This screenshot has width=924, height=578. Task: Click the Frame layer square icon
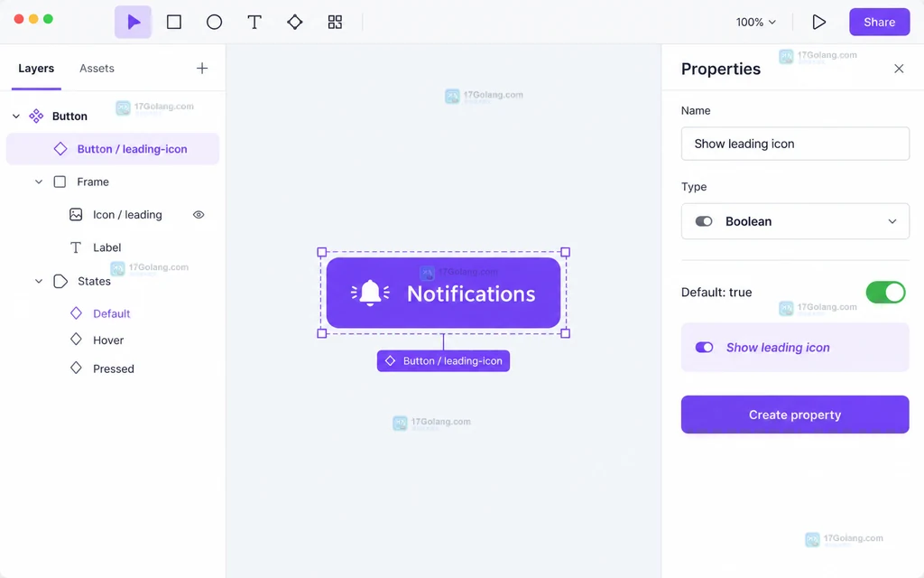pyautogui.click(x=60, y=182)
